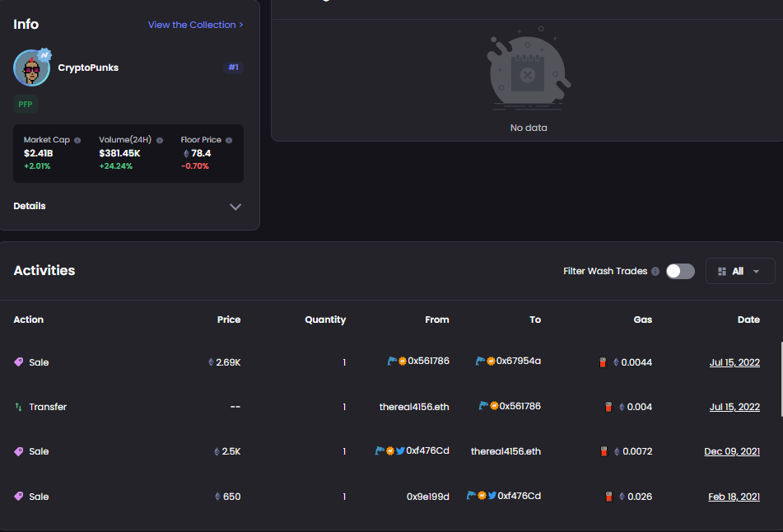The image size is (783, 532).
Task: Click the Twitter bird icon beside sender 0xf476Cd
Action: coord(400,451)
